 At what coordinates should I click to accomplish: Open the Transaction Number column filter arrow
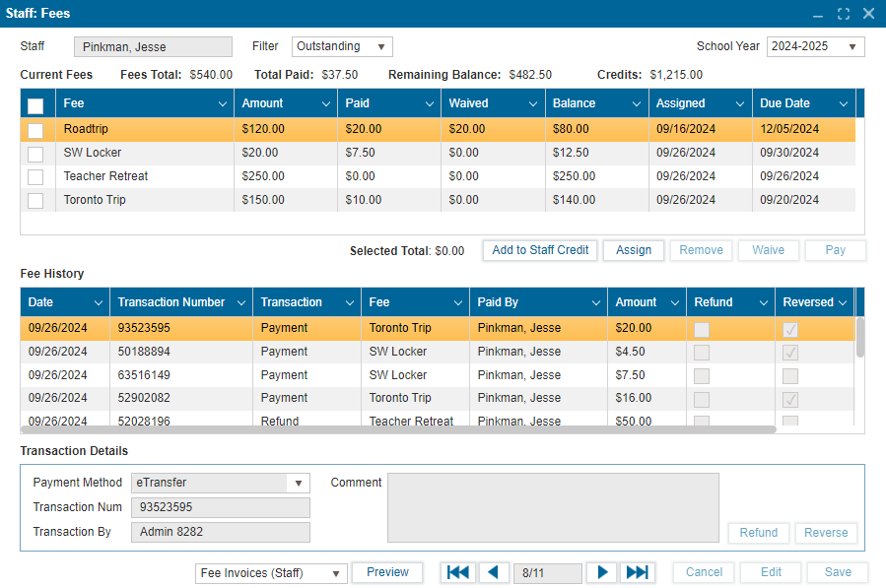[239, 302]
